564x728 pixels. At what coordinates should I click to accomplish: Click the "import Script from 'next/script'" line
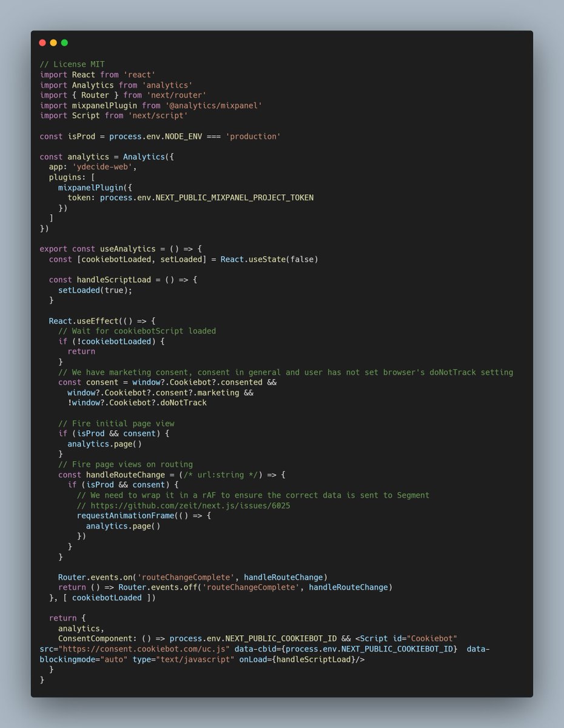pyautogui.click(x=114, y=115)
